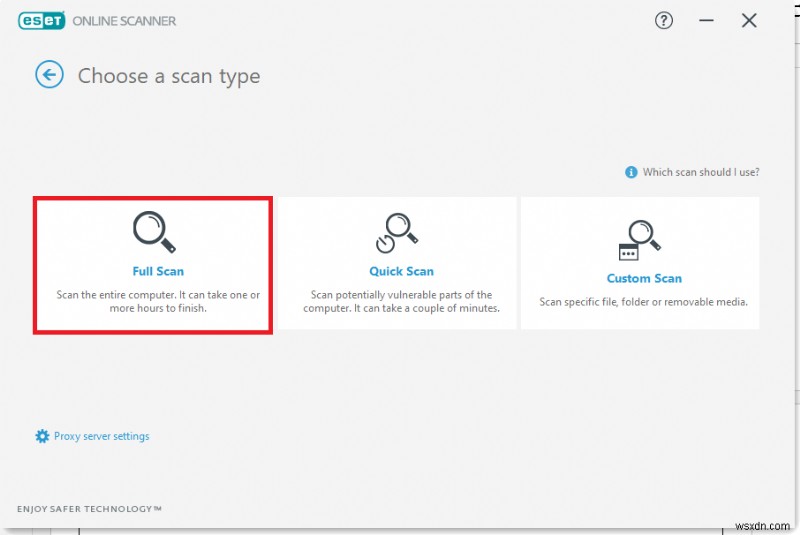Viewport: 800px width, 535px height.
Task: Choose the Custom Scan title
Action: tap(644, 278)
